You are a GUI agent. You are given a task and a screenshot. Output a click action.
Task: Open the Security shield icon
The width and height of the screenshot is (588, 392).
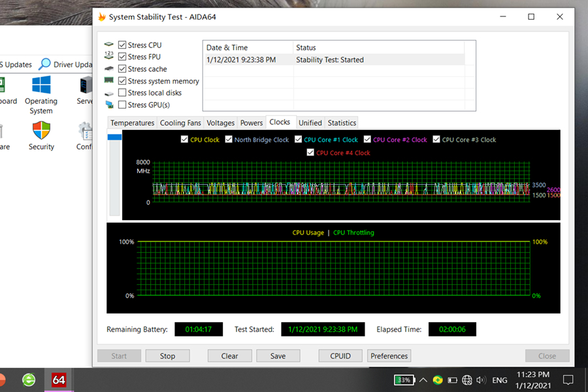(41, 131)
